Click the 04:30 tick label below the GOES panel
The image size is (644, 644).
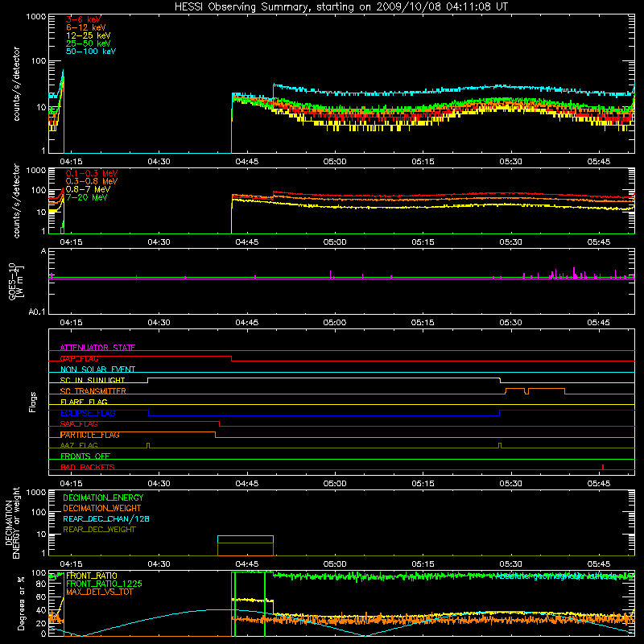(x=159, y=323)
